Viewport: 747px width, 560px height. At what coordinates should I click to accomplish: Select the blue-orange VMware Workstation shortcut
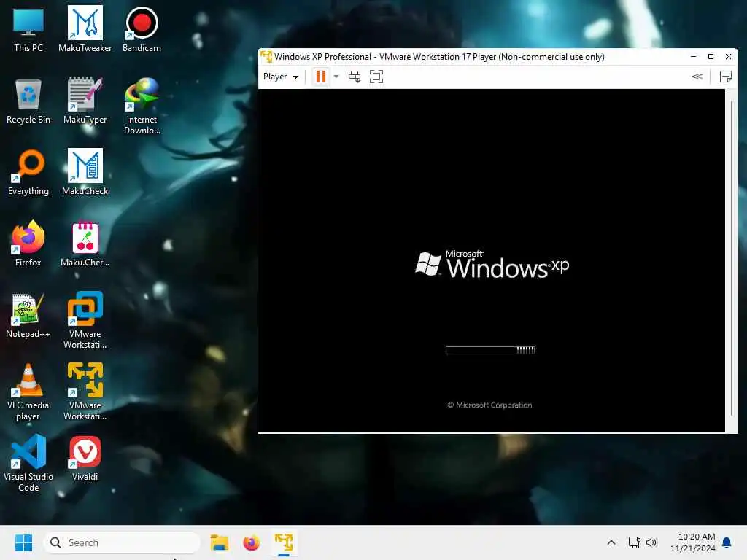(85, 321)
